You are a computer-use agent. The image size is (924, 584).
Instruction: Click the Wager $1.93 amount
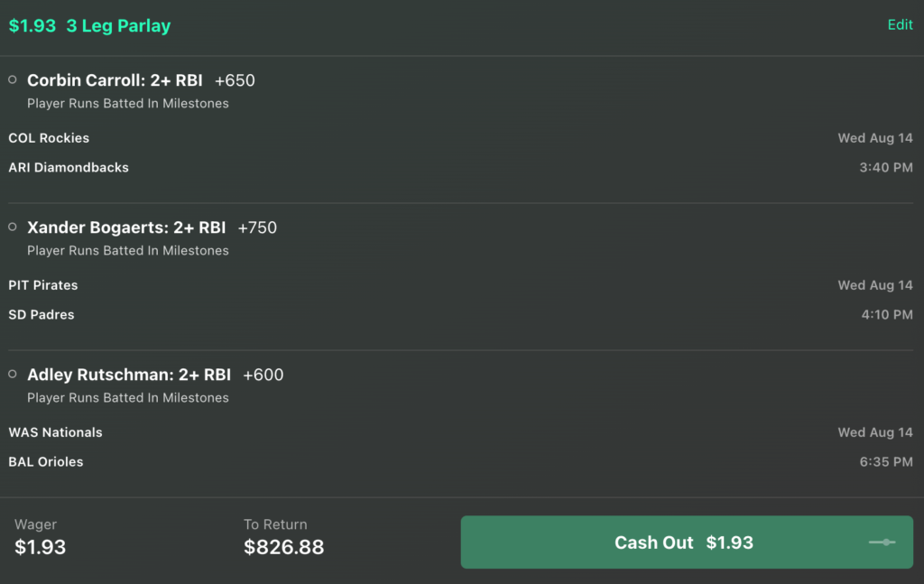40,547
